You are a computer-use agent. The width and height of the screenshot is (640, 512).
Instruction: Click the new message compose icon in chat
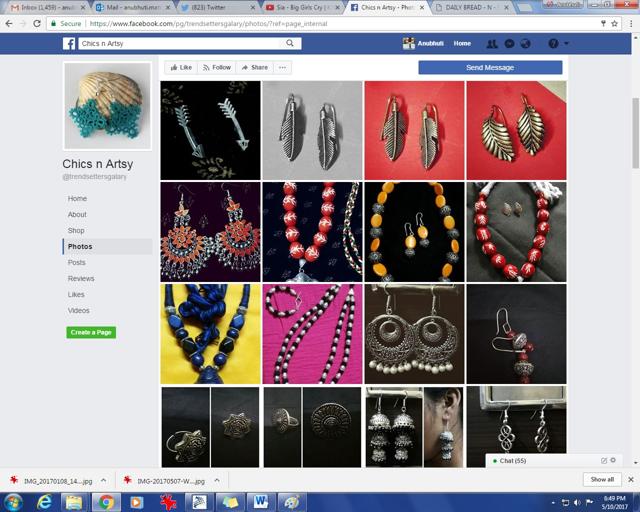(x=604, y=461)
